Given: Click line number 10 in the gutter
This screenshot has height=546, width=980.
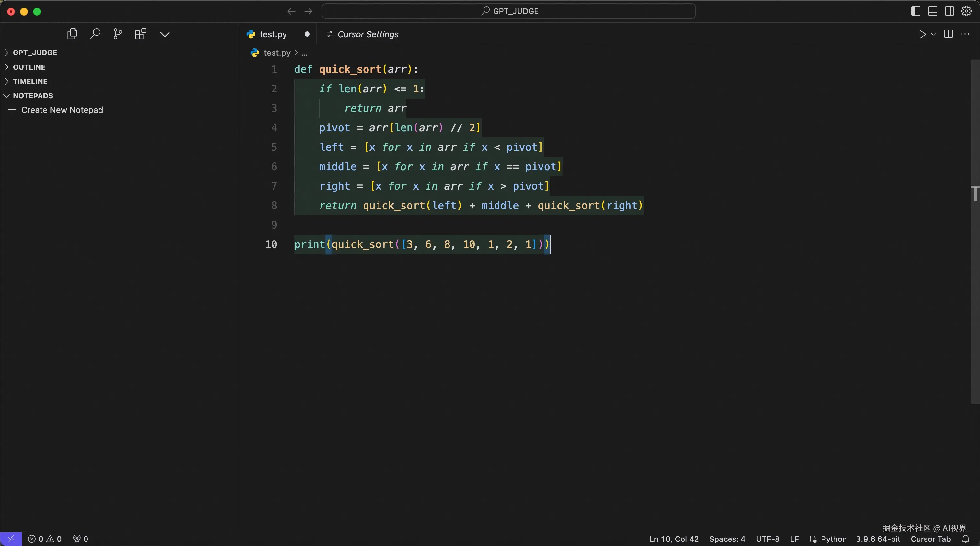Looking at the screenshot, I should click(x=271, y=244).
